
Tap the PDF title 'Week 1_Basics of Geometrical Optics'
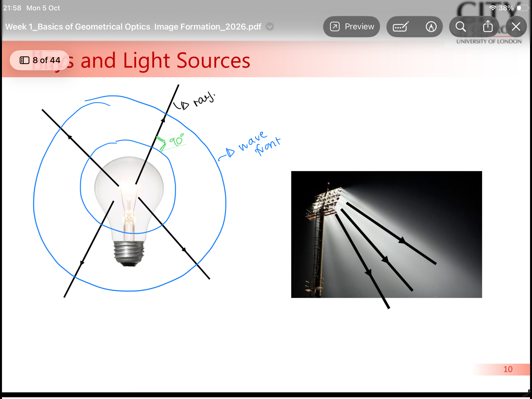point(78,27)
